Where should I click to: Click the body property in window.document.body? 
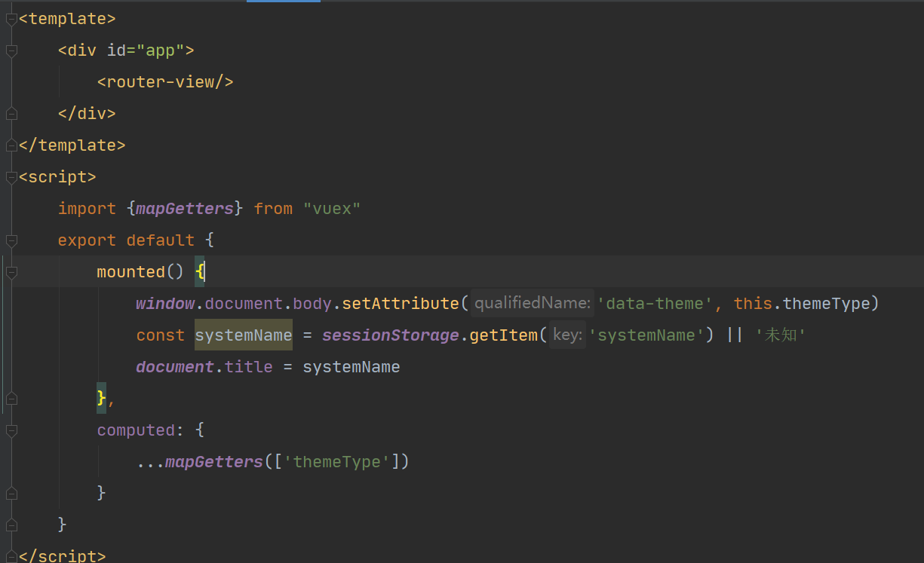coord(312,304)
